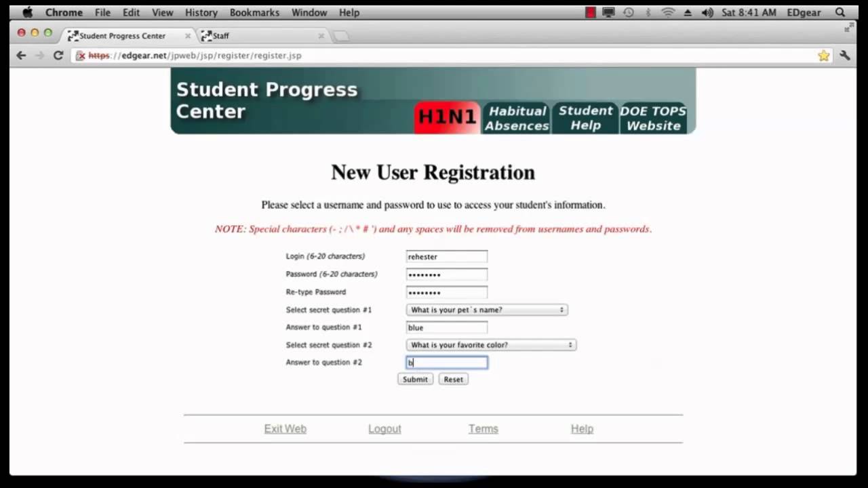Open secret question #1 dropdown
This screenshot has width=868, height=488.
pyautogui.click(x=487, y=310)
